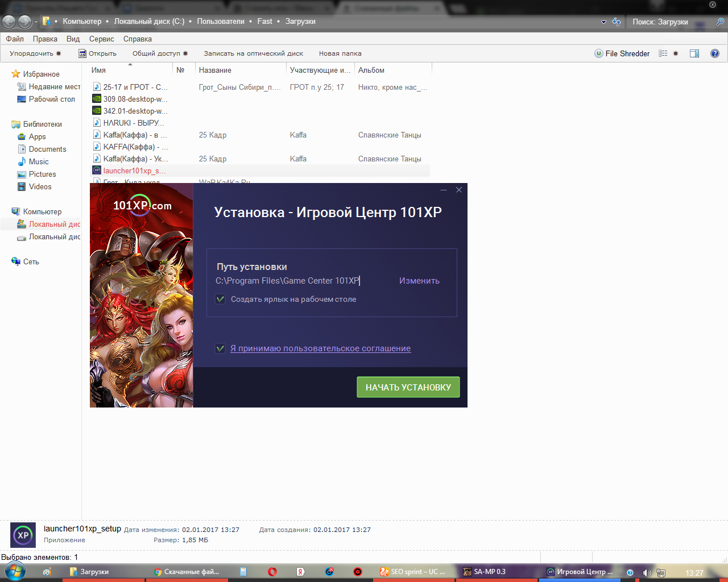The image size is (728, 582).
Task: Open address bar history dropdown arrow
Action: click(x=603, y=22)
